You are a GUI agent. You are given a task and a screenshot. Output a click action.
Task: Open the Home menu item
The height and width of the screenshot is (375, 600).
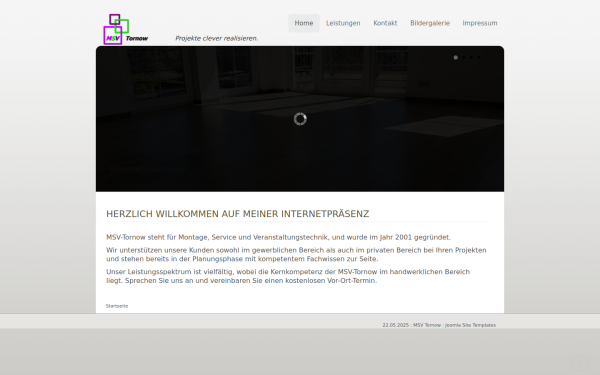coord(304,23)
